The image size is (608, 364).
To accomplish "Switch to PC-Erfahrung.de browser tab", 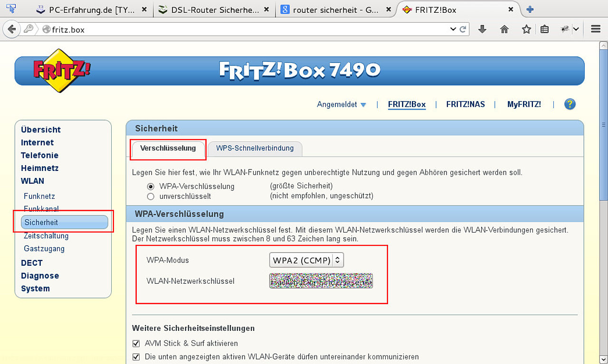I will tap(92, 9).
